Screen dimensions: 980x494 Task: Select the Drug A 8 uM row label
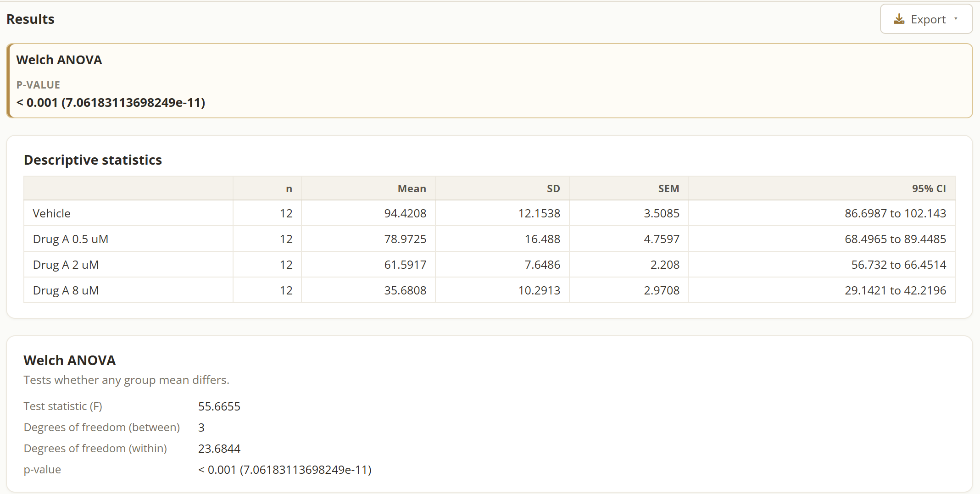point(66,290)
